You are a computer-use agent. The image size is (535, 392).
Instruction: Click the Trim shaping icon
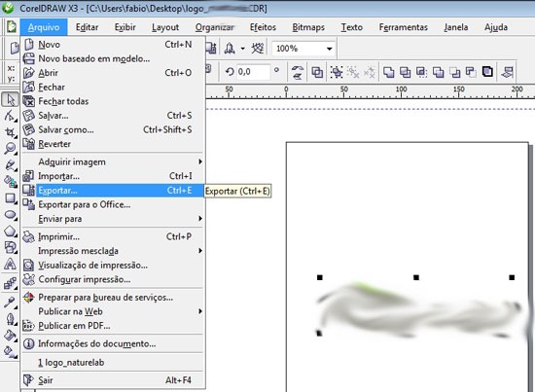405,72
